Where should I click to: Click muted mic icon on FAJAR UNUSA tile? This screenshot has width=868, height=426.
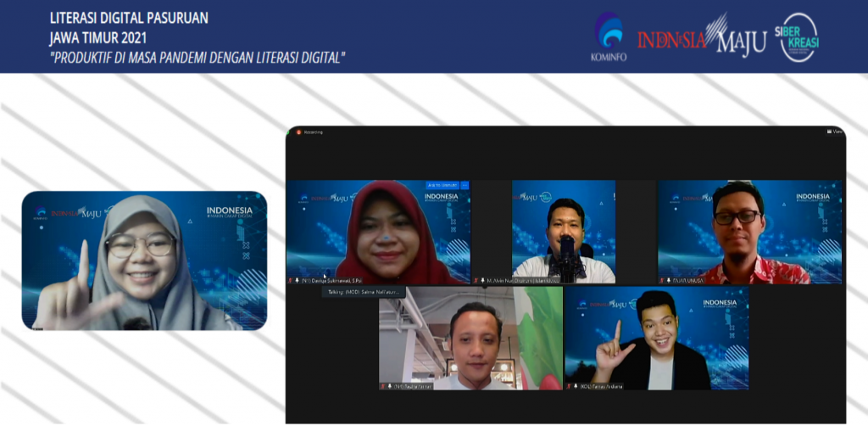(x=663, y=279)
